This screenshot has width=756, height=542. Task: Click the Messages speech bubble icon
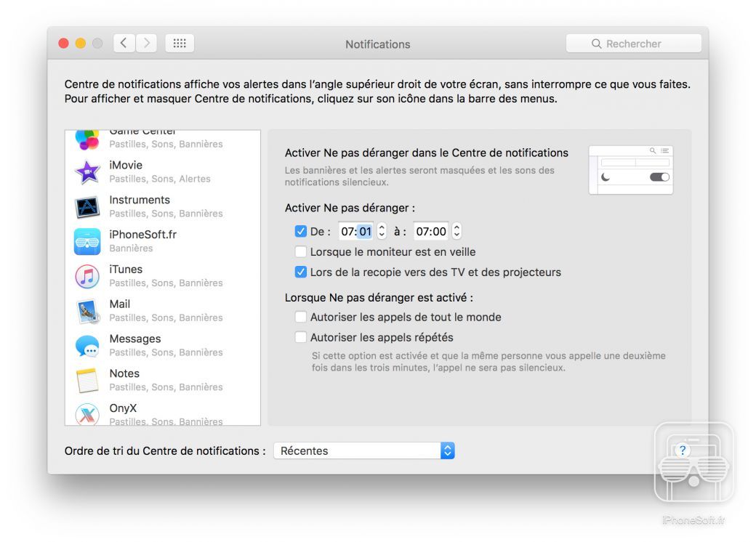click(x=87, y=346)
